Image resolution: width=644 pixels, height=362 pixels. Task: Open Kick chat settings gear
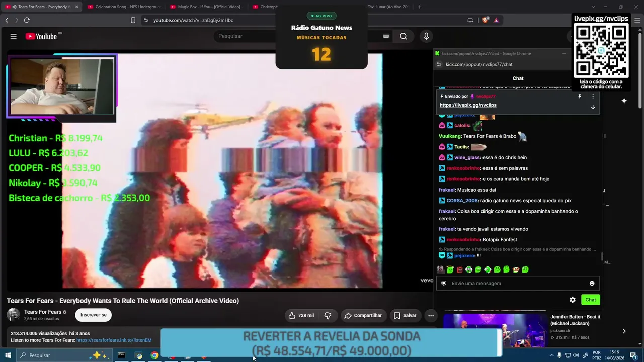[573, 300]
